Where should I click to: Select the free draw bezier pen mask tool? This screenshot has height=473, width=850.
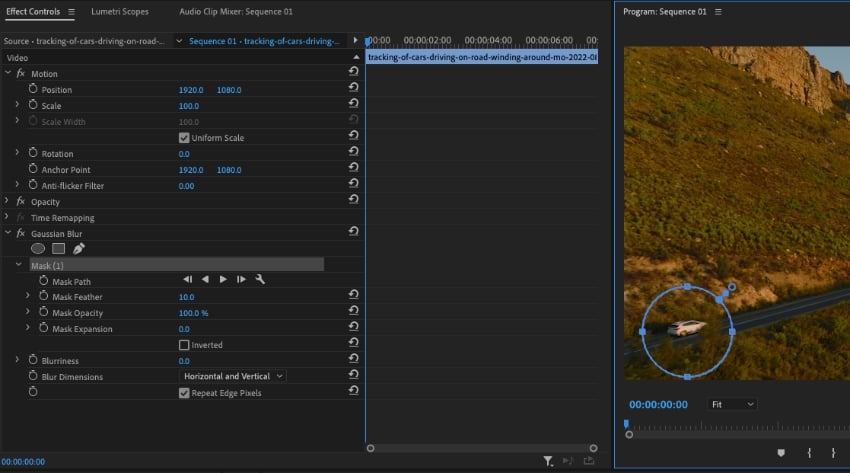tap(79, 249)
